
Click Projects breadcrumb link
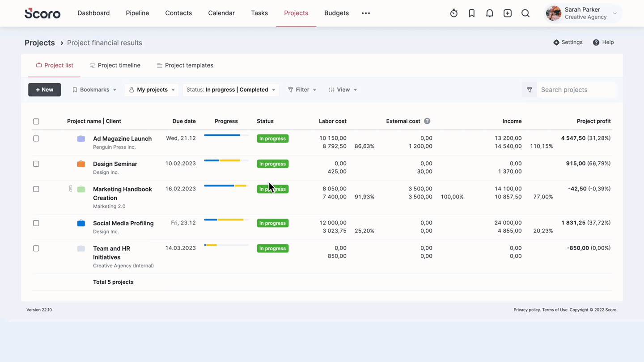coord(40,43)
